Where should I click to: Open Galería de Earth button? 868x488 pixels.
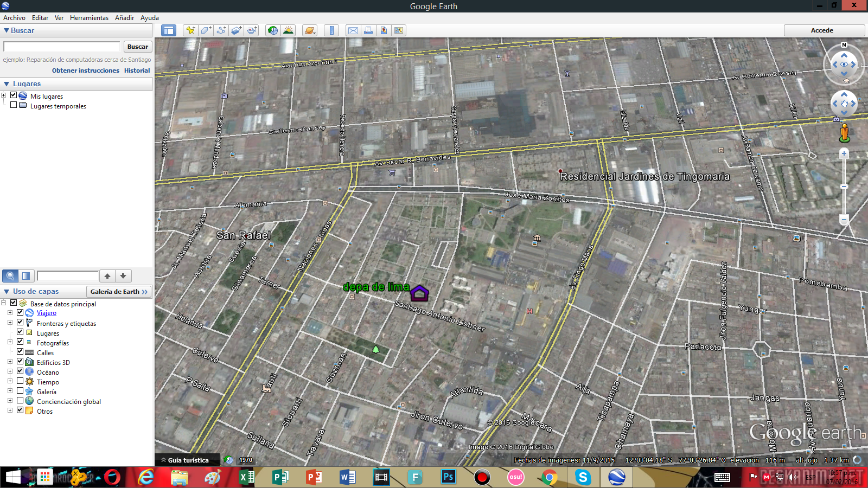[x=119, y=292]
